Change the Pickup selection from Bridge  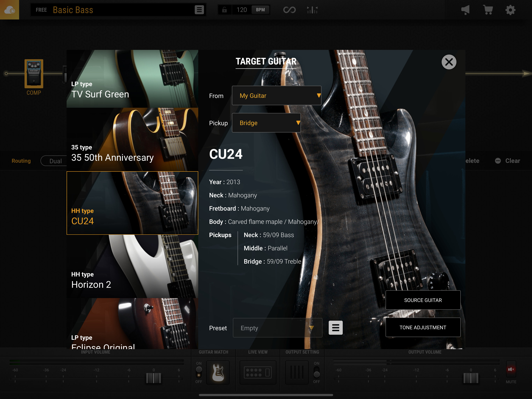click(266, 123)
